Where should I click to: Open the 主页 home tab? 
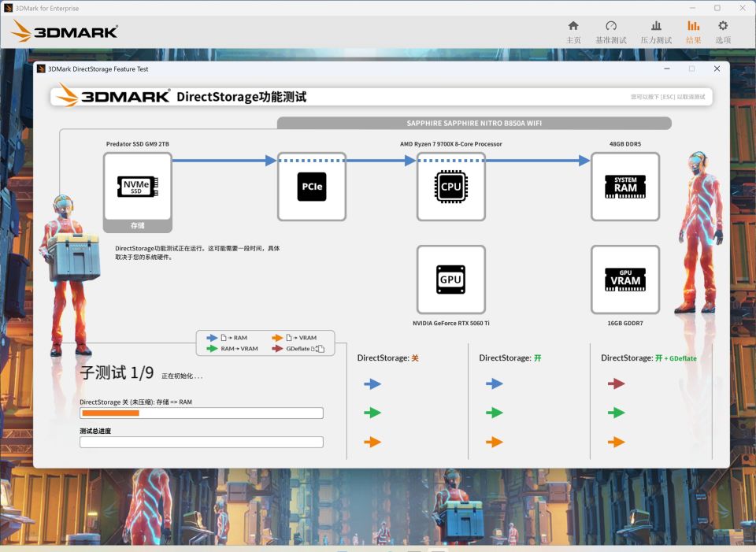coord(573,32)
